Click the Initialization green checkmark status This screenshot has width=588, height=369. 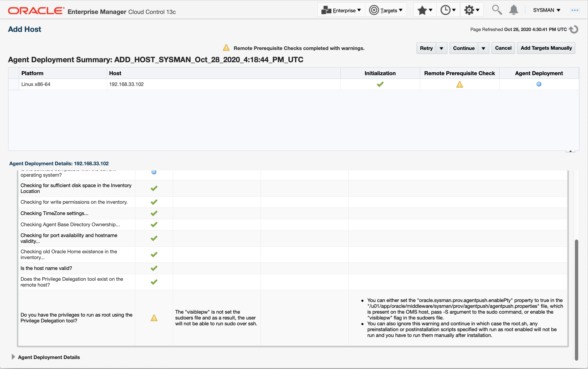pyautogui.click(x=380, y=84)
